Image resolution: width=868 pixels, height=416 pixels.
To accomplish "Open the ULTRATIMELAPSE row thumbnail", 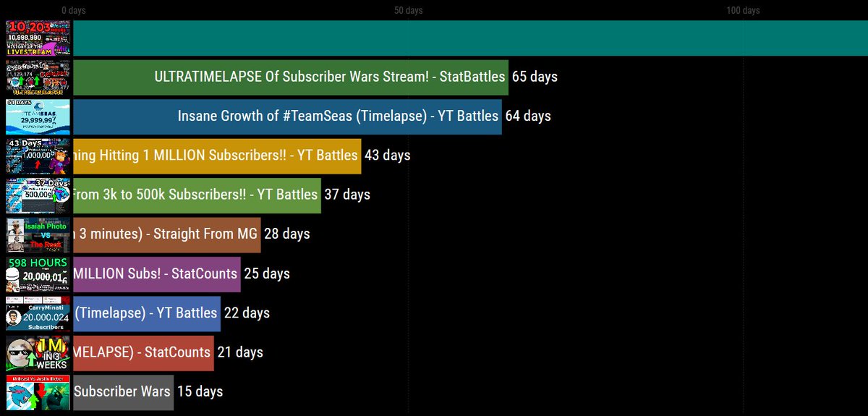I will pos(38,77).
